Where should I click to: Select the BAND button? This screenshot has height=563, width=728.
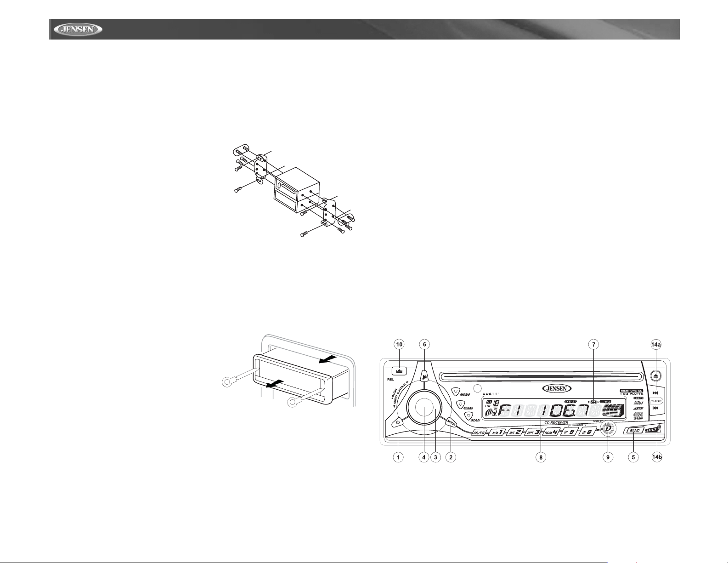pyautogui.click(x=634, y=431)
